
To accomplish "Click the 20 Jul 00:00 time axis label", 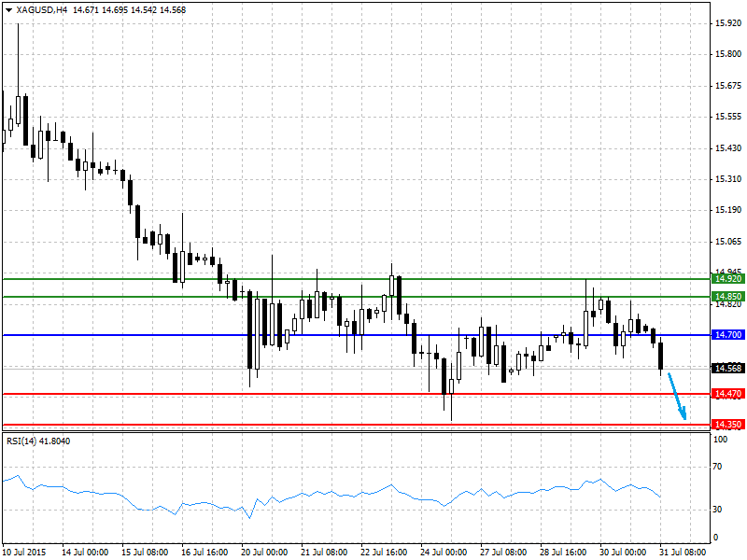I will pos(264,553).
